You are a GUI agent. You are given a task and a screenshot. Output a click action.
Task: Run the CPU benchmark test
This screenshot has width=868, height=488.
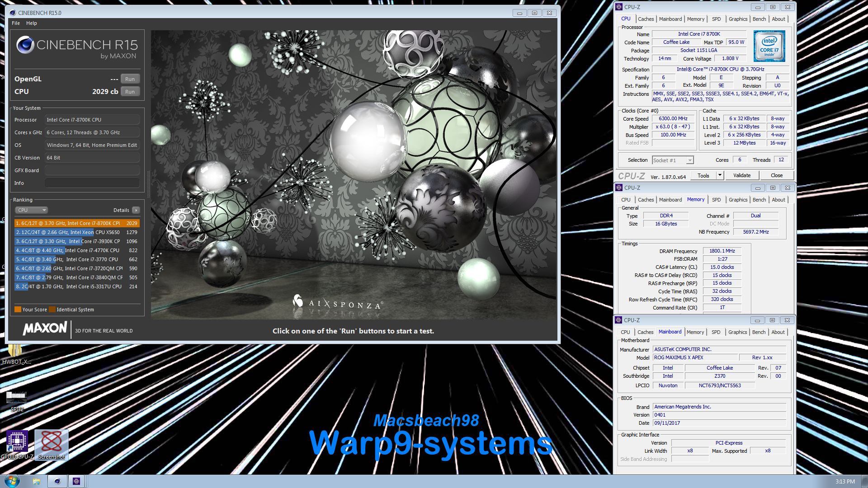130,92
